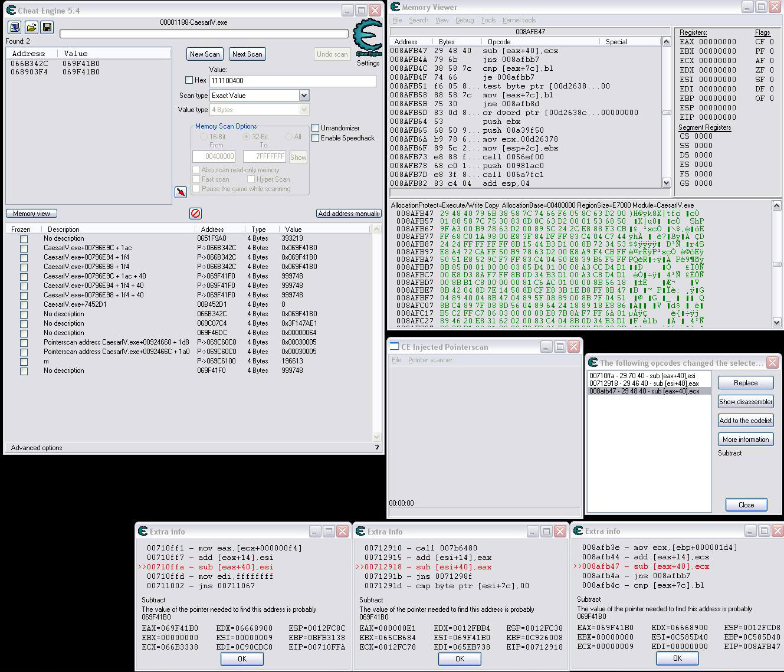Save table using the floppy disk icon
The width and height of the screenshot is (784, 672).
pos(47,27)
